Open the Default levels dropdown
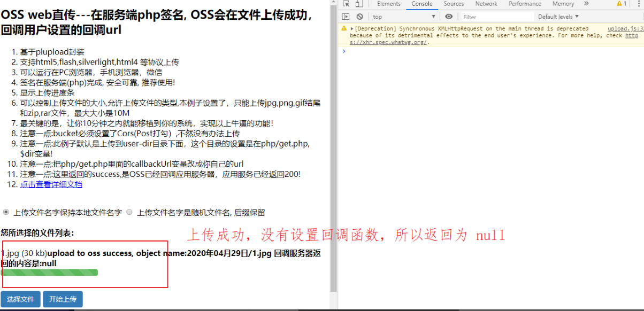The width and height of the screenshot is (644, 311). [x=558, y=17]
